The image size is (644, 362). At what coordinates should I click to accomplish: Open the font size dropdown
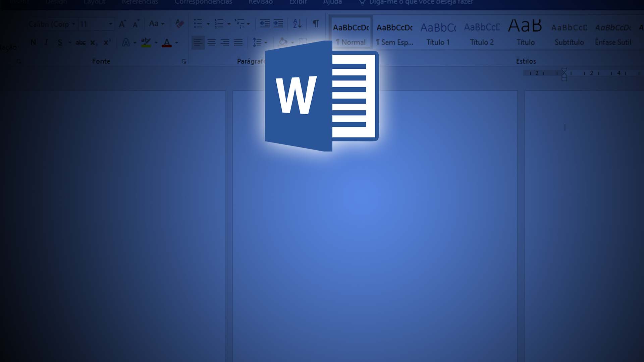pos(110,24)
